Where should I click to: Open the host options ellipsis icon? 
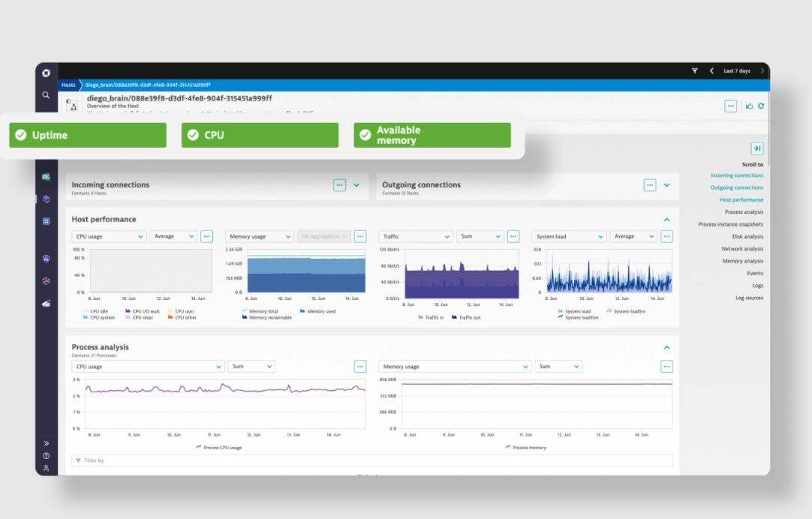point(731,106)
